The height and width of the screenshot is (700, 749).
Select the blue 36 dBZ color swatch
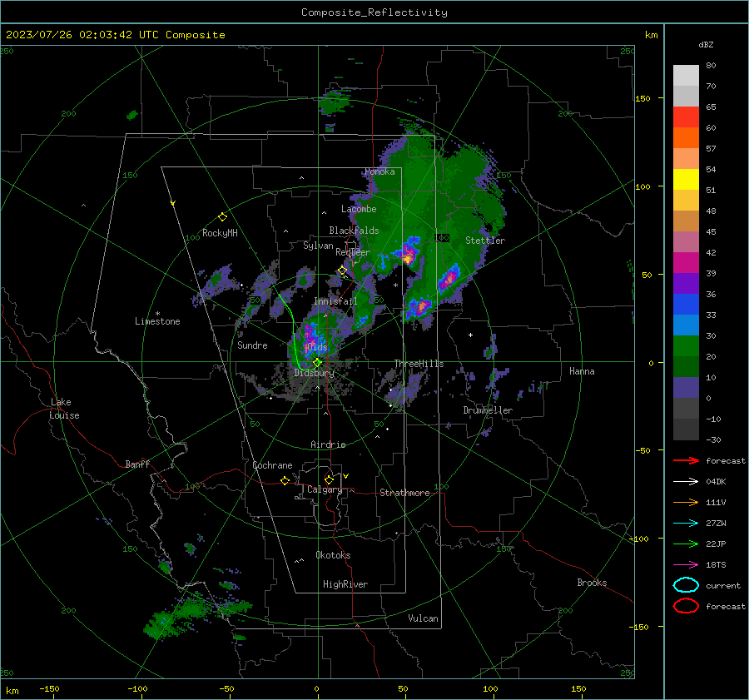686,304
